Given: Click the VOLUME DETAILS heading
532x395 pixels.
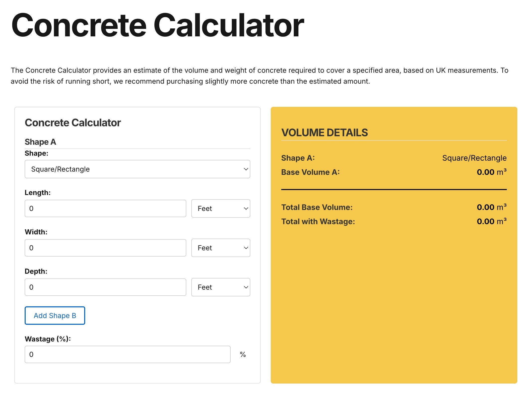Looking at the screenshot, I should tap(324, 133).
